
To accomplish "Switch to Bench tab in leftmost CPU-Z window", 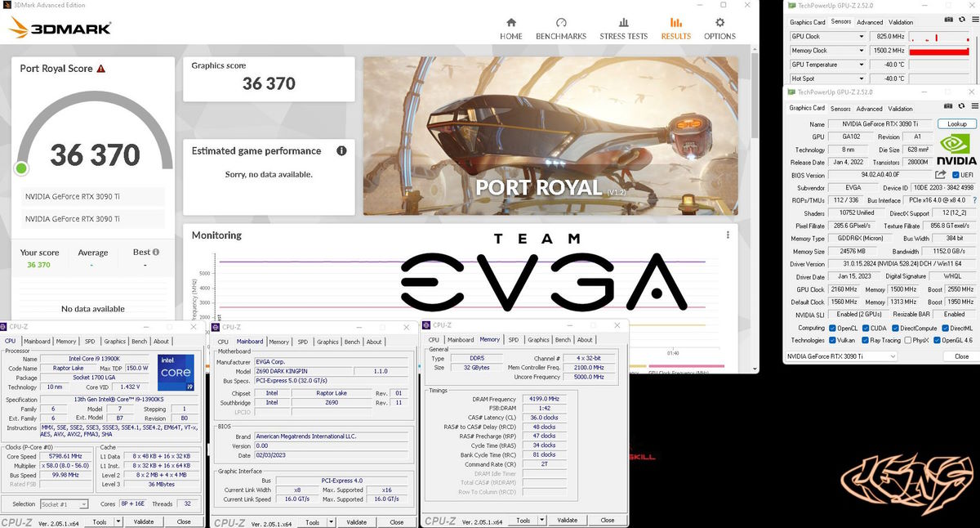I will tap(140, 342).
